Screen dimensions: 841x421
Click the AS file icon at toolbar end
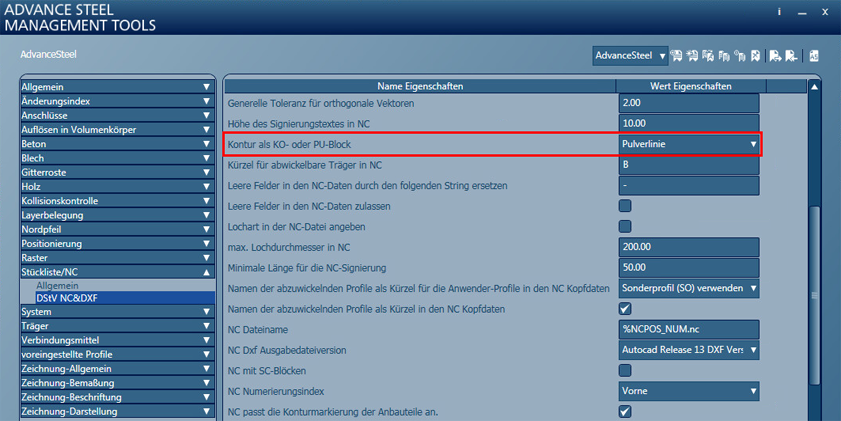tap(814, 56)
